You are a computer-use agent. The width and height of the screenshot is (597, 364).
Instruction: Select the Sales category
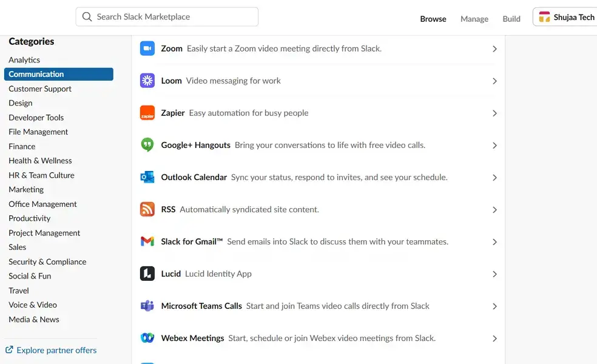click(17, 247)
